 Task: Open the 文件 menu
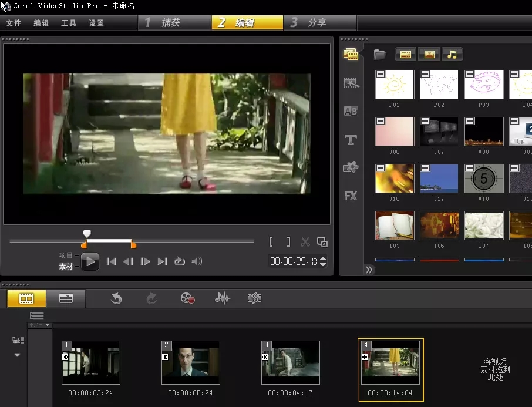[14, 23]
